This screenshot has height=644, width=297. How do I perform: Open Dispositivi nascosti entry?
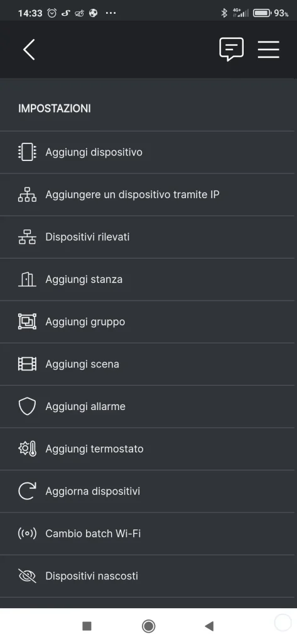(x=148, y=576)
